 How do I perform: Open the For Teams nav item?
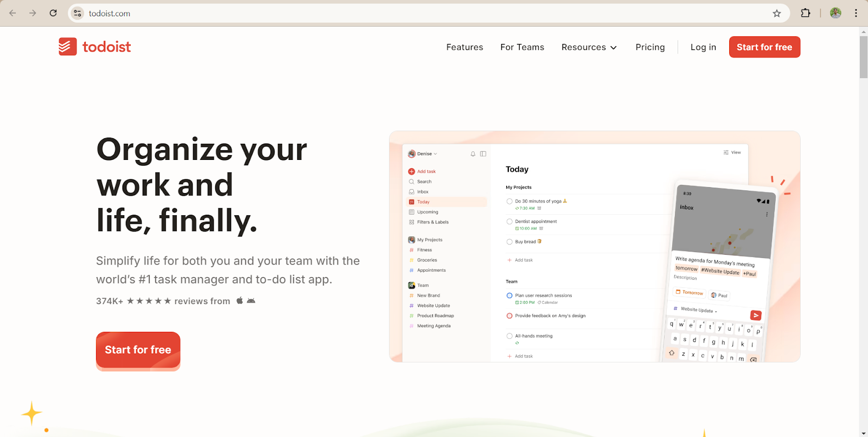pyautogui.click(x=522, y=47)
